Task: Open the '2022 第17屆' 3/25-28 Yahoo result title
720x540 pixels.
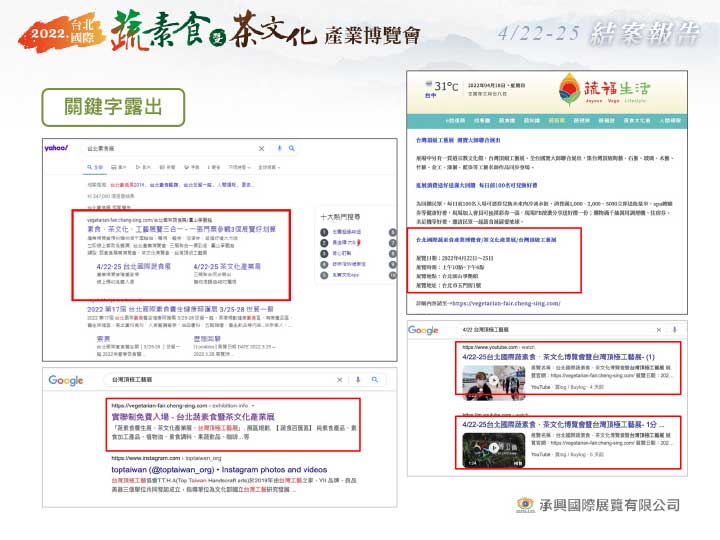Action: (x=180, y=309)
